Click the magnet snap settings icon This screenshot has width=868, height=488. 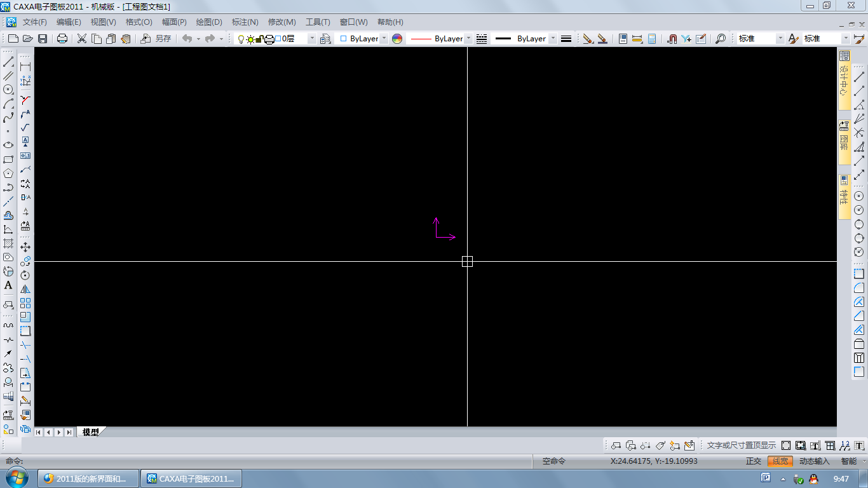[672, 39]
